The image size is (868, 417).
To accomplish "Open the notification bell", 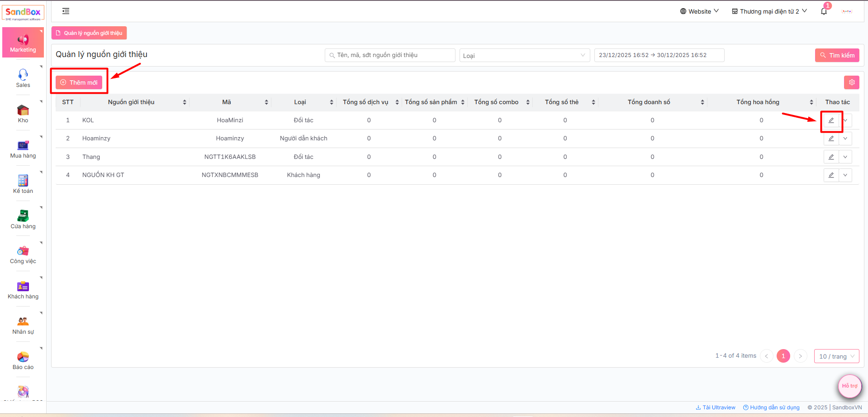I will coord(824,11).
